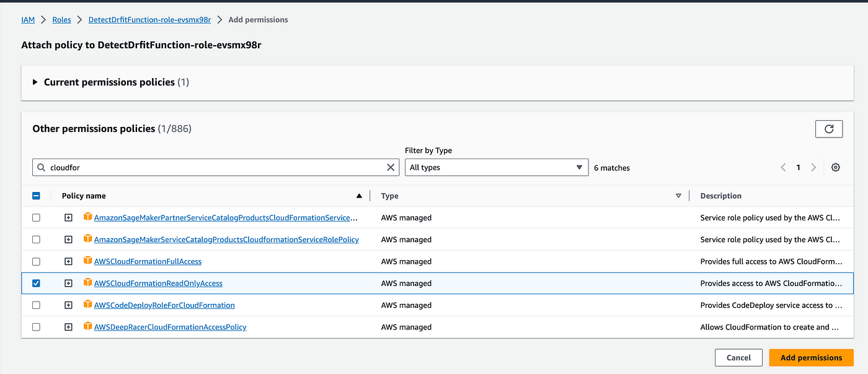The height and width of the screenshot is (374, 868).
Task: Expand AmazonSageMakerServiceCatalogProductsCloudformationServiceRolePolicy row details
Action: 69,240
